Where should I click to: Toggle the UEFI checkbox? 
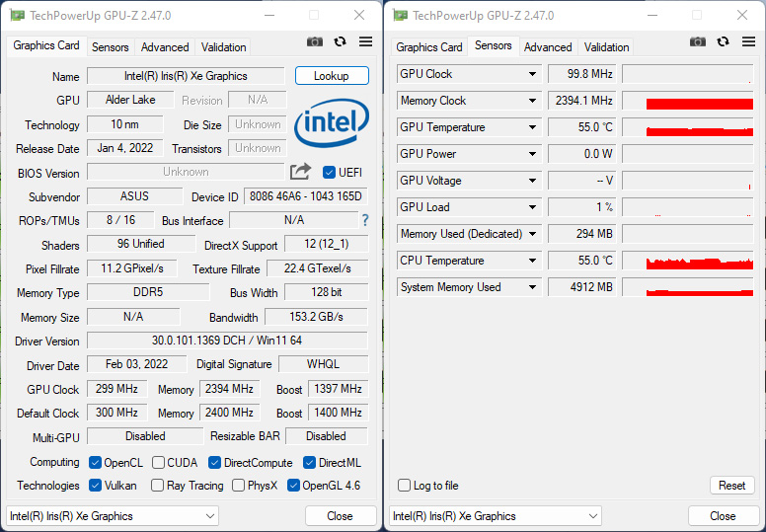coord(330,172)
